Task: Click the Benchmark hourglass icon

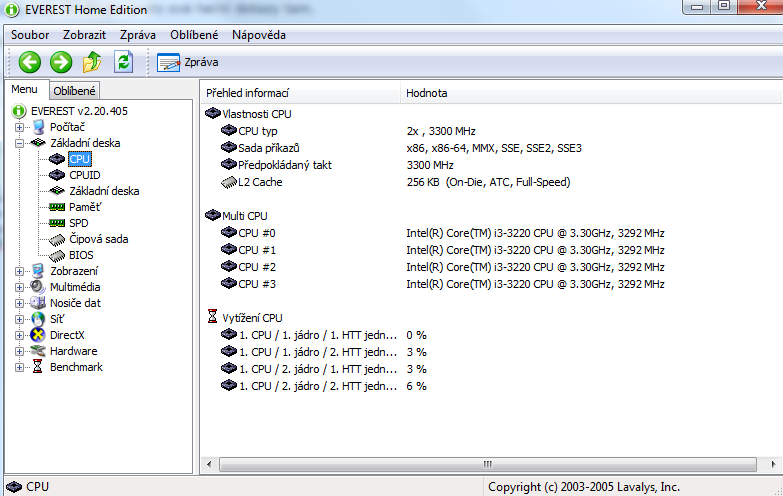Action: coord(37,367)
